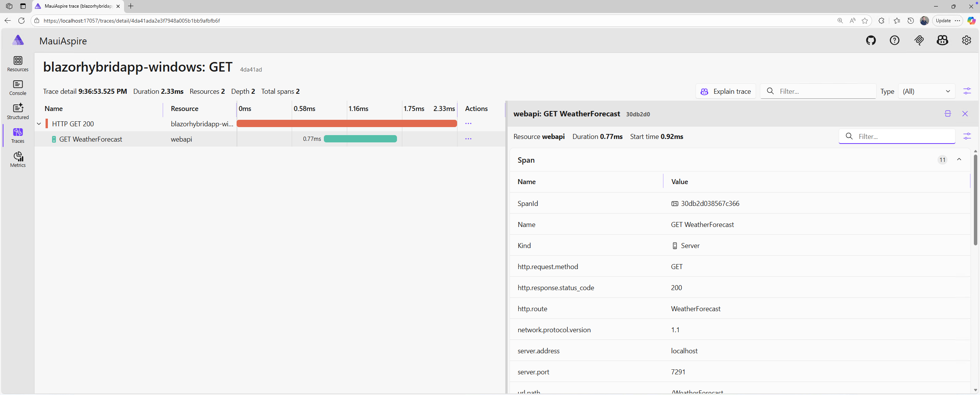980x395 pixels.
Task: Open the Copilot icon in dashboard header
Action: (942, 40)
